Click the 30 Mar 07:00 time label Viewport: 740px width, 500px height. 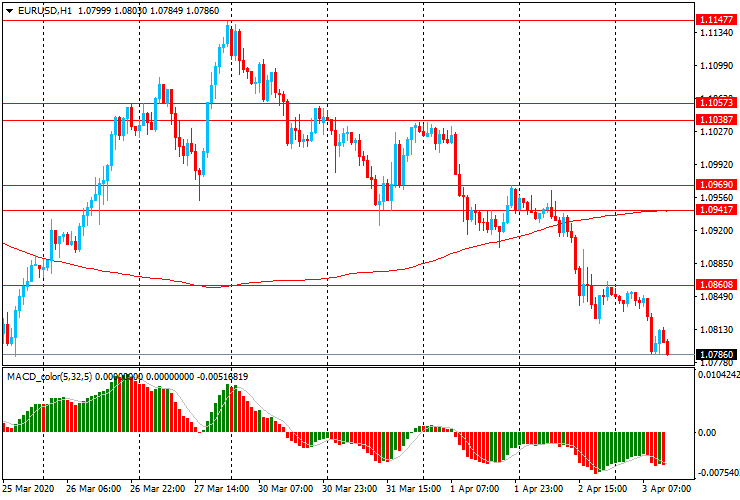(286, 489)
